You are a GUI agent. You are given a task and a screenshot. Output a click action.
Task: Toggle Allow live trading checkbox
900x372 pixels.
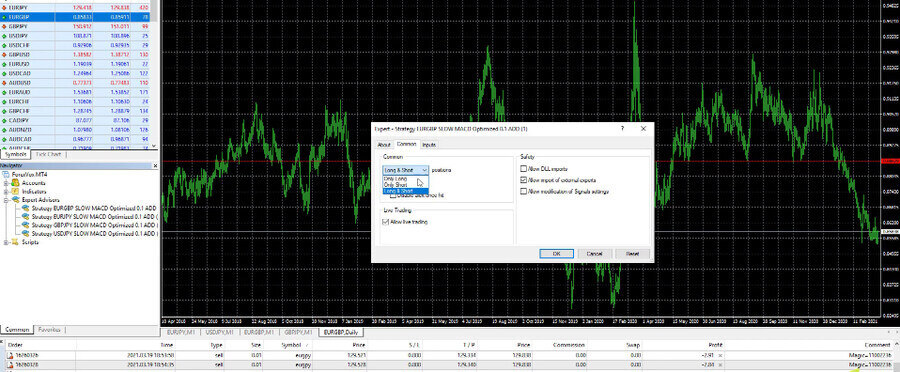click(x=386, y=222)
